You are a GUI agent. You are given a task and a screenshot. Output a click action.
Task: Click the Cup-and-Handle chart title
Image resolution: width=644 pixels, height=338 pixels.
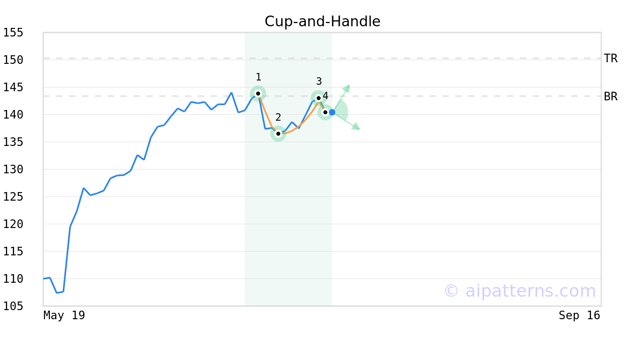[x=323, y=21]
